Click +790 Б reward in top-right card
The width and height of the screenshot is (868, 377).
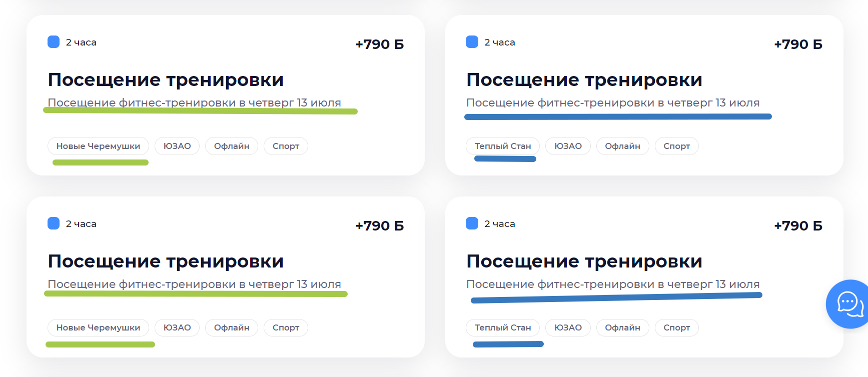(798, 44)
